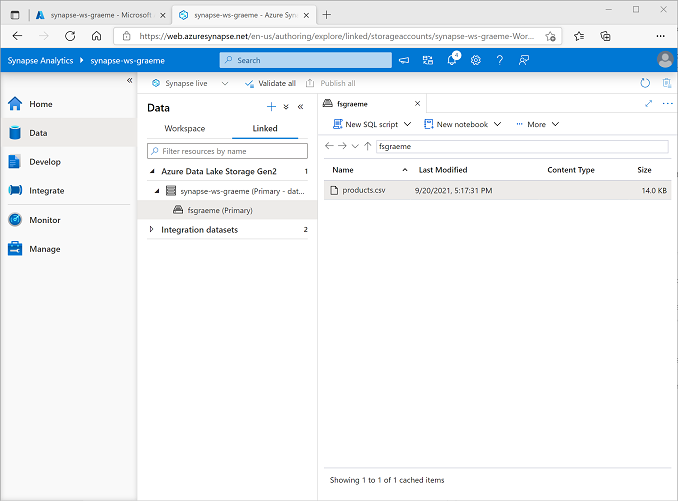Close the fsgraeme editor tab
Screen dimensions: 678x501
tap(417, 103)
